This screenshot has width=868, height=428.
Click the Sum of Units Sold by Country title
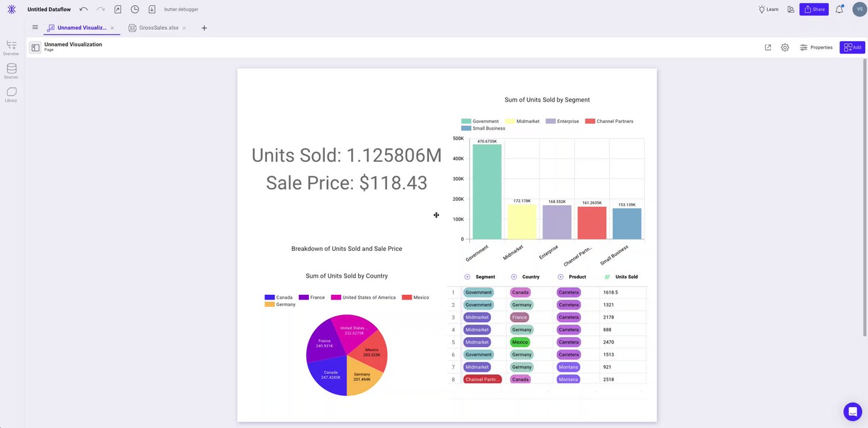click(346, 276)
